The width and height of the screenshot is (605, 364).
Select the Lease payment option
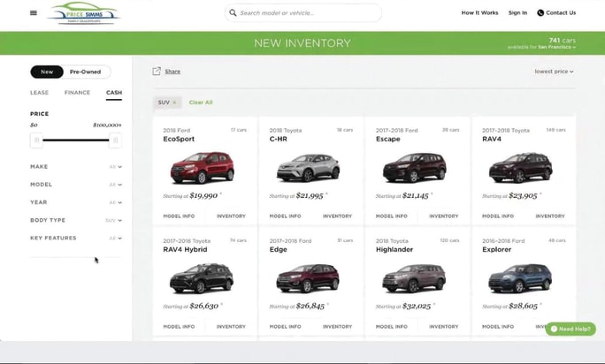[39, 93]
